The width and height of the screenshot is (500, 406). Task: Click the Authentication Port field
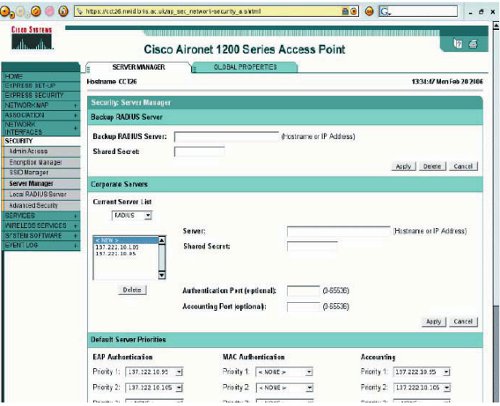[303, 291]
